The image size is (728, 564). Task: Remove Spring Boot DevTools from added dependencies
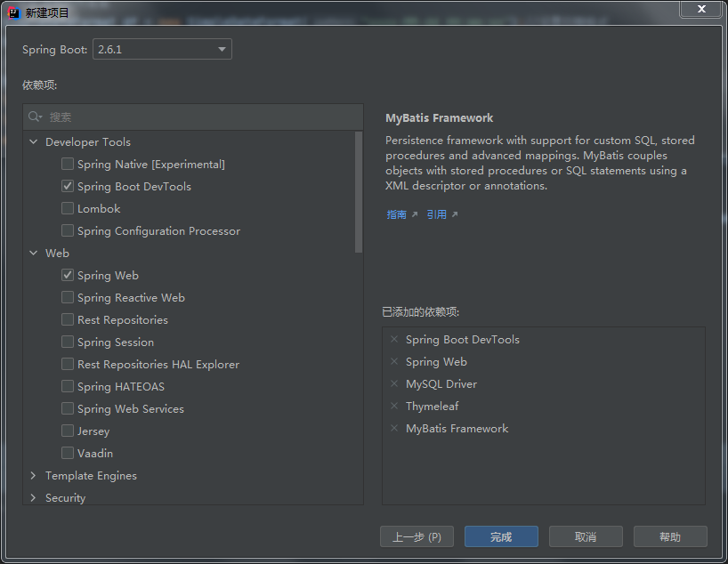(x=394, y=340)
